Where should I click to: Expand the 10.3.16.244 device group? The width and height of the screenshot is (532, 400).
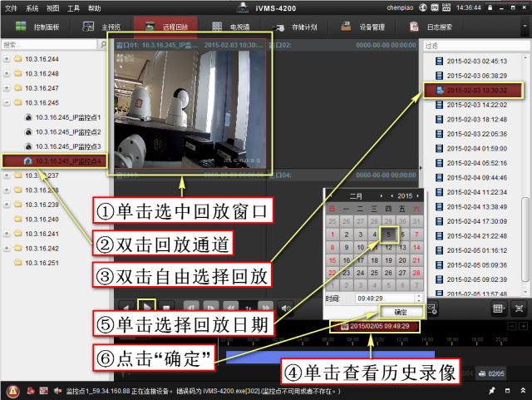[7, 59]
